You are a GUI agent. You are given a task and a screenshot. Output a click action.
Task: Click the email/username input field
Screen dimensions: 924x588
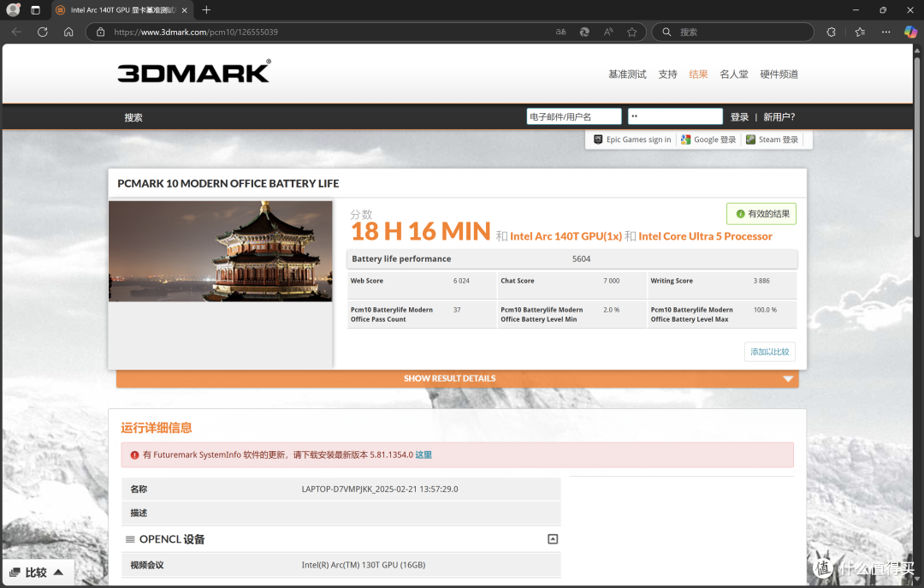tap(574, 116)
